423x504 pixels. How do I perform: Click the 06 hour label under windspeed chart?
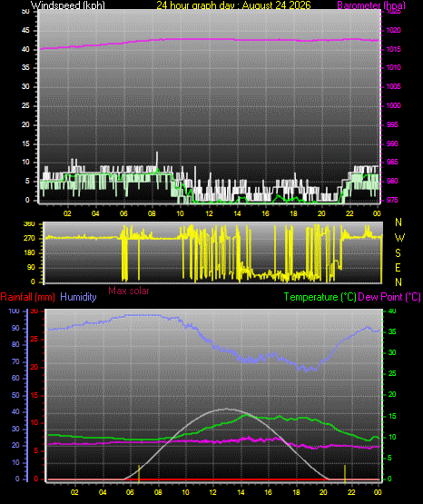pyautogui.click(x=123, y=213)
